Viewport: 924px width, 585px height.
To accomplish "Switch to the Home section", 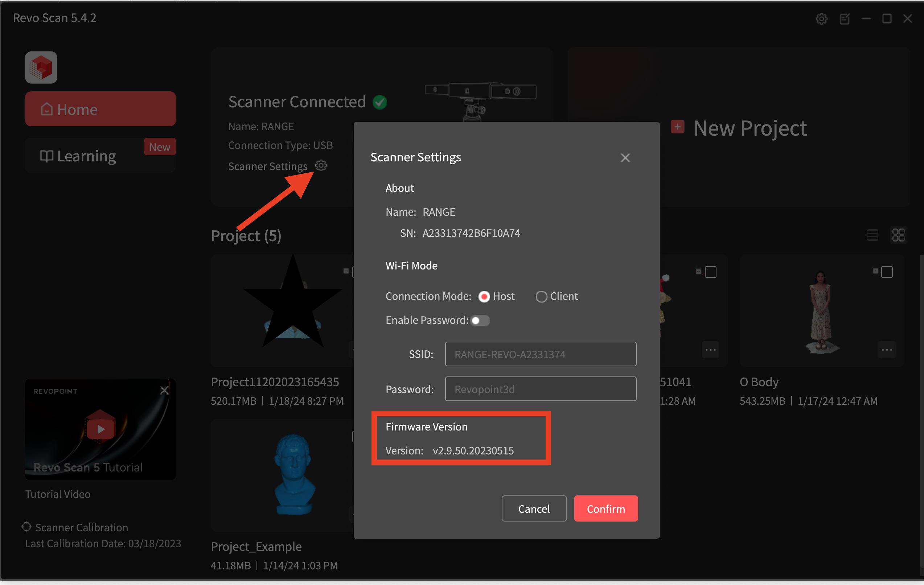I will click(100, 109).
